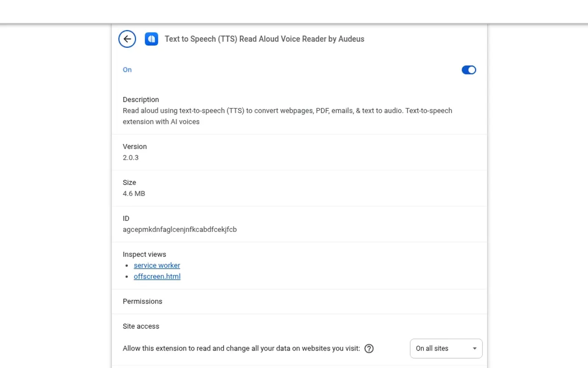The image size is (588, 368).
Task: Click the 4.6 MB size value
Action: [134, 194]
